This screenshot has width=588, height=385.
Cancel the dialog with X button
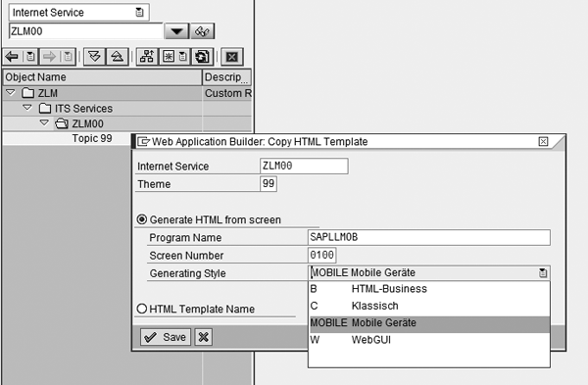tap(203, 337)
